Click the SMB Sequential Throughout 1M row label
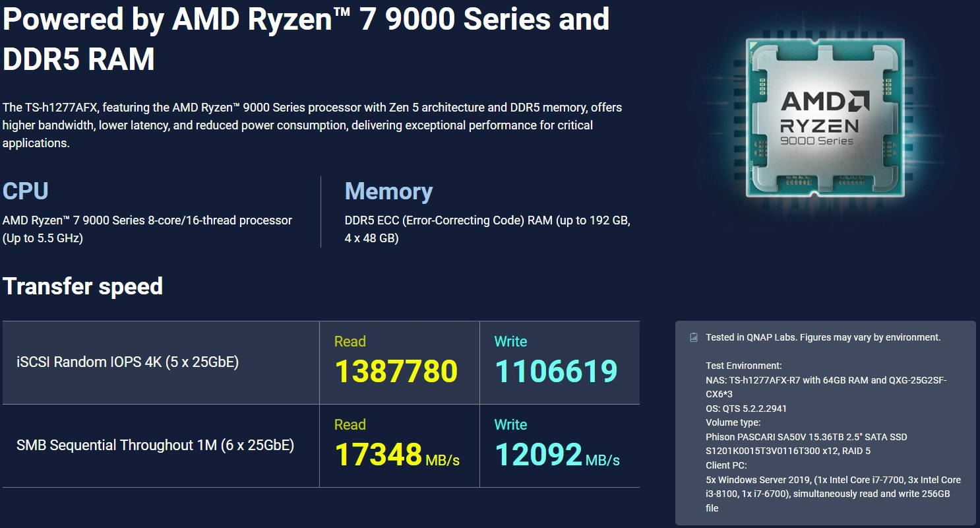 (x=155, y=445)
